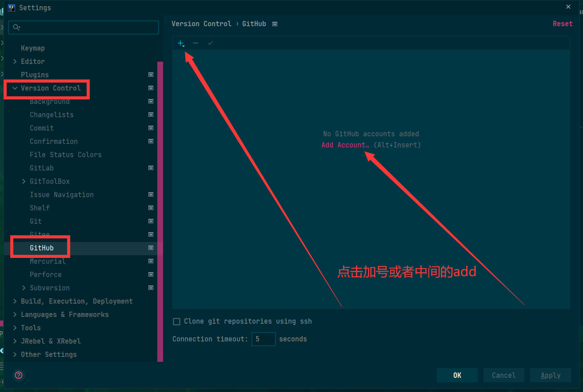The width and height of the screenshot is (583, 392).
Task: Expand the GitToolBox node
Action: [24, 181]
